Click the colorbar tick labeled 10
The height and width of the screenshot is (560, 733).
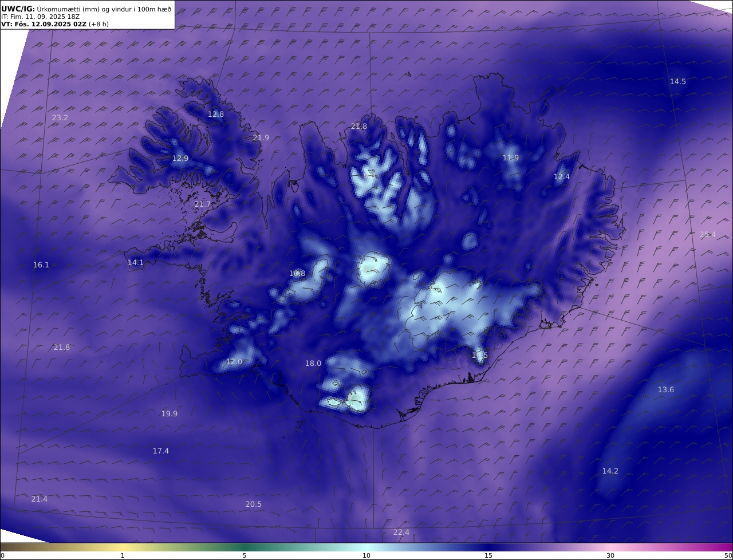tap(366, 555)
